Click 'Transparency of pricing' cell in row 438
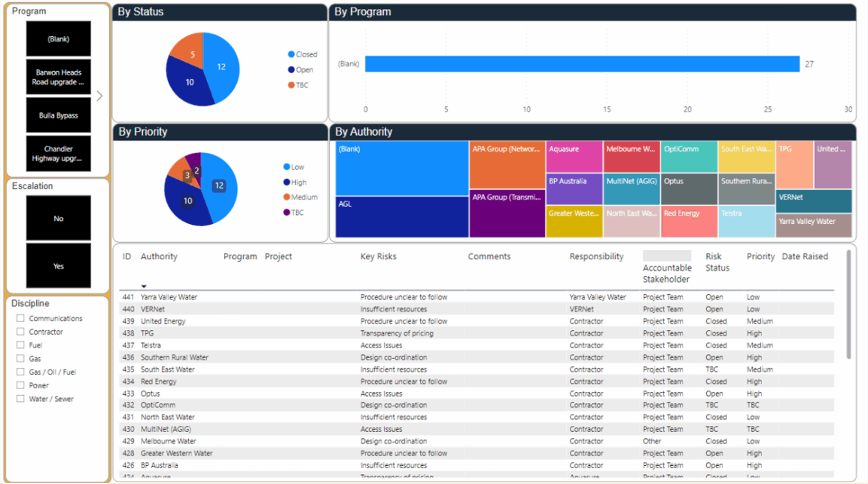 (397, 333)
